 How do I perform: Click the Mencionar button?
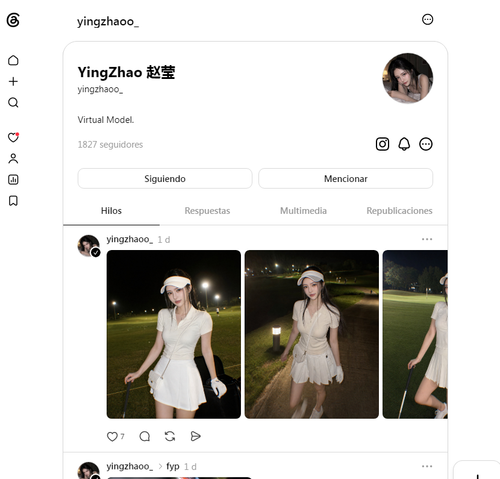coord(346,179)
